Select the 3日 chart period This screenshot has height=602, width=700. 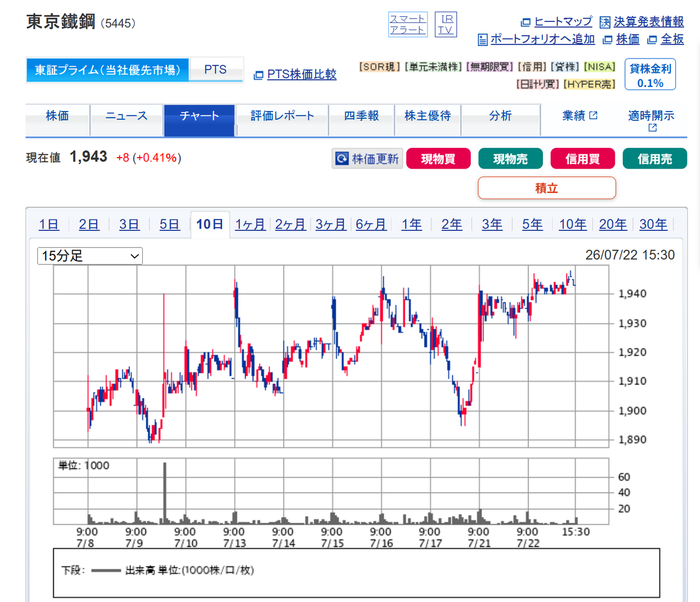(129, 224)
